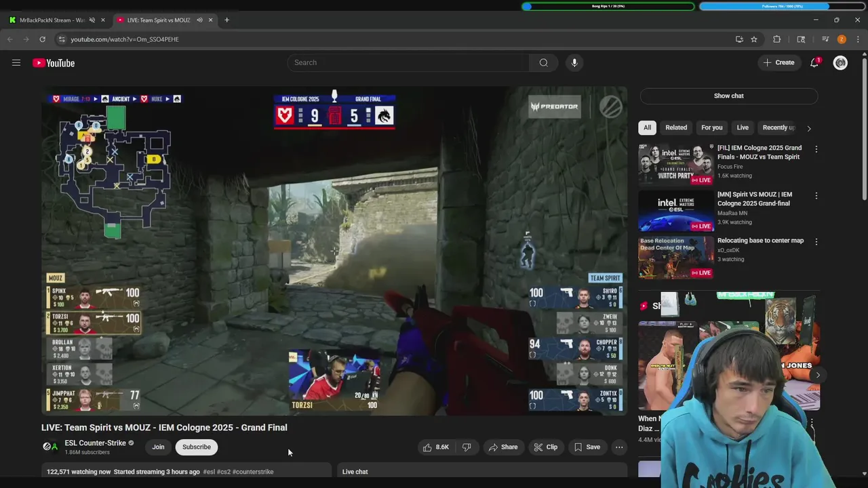Click the MaaRaa MN channel name

(x=732, y=213)
